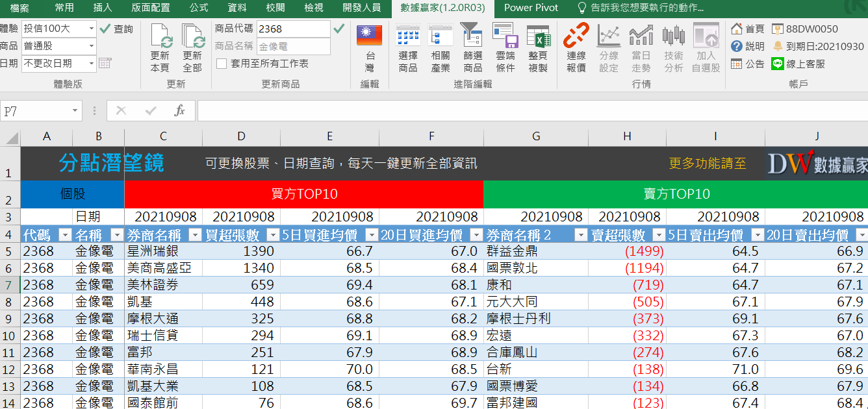Click the cell with value (1499)
868x409 pixels.
coord(627,251)
